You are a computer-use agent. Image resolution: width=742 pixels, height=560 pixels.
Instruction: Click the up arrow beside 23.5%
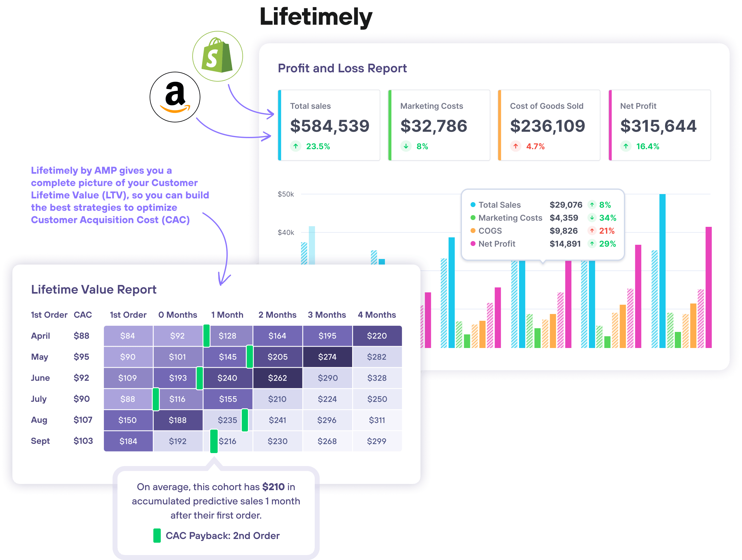296,146
